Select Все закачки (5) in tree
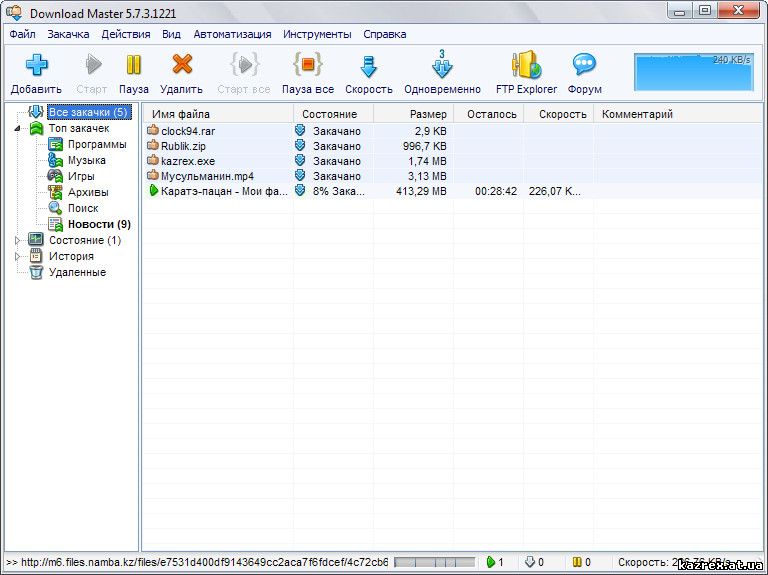The height and width of the screenshot is (575, 768). [x=88, y=112]
